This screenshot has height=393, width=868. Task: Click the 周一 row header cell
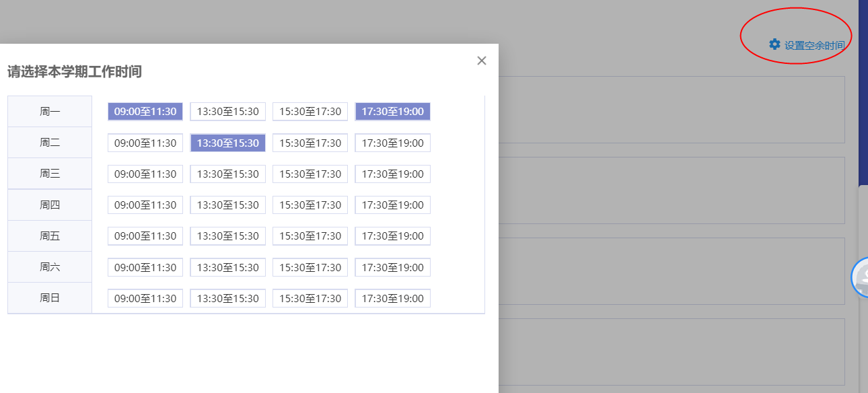[x=50, y=112]
